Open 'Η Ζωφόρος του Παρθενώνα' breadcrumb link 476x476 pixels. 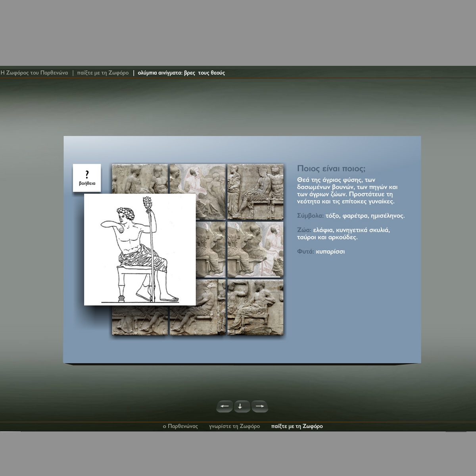pos(34,73)
